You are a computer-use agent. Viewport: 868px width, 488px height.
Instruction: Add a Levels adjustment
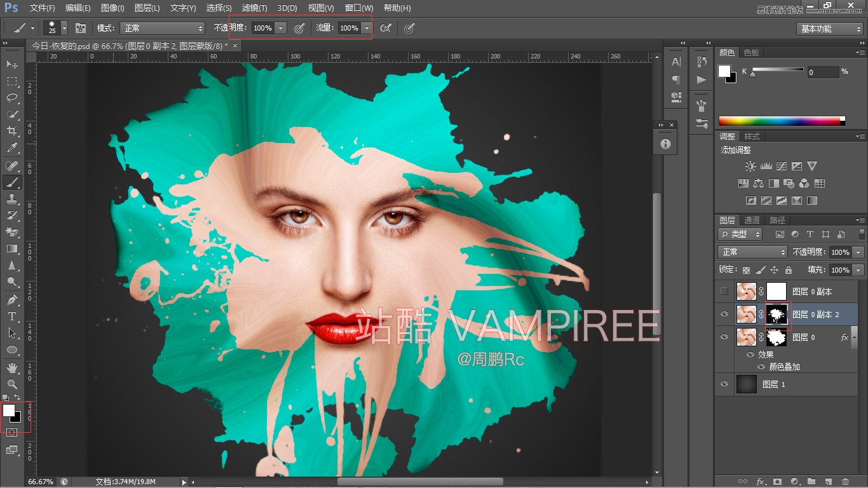(x=766, y=166)
